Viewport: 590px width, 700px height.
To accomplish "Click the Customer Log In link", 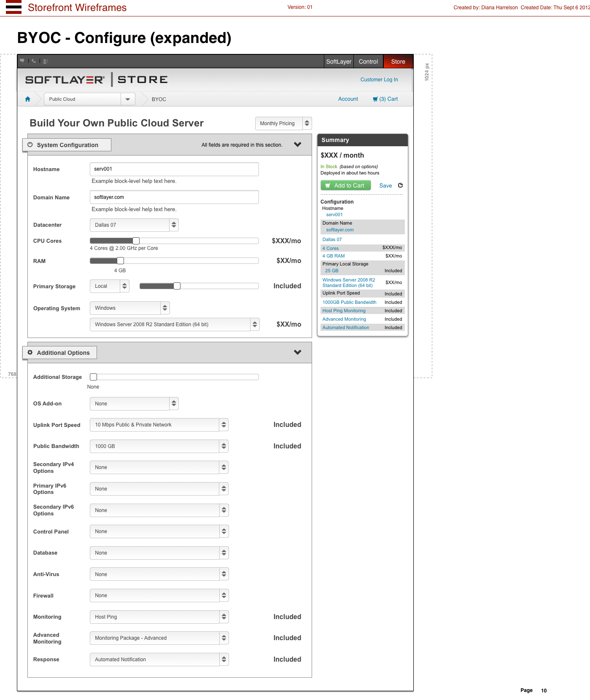I will [x=379, y=80].
